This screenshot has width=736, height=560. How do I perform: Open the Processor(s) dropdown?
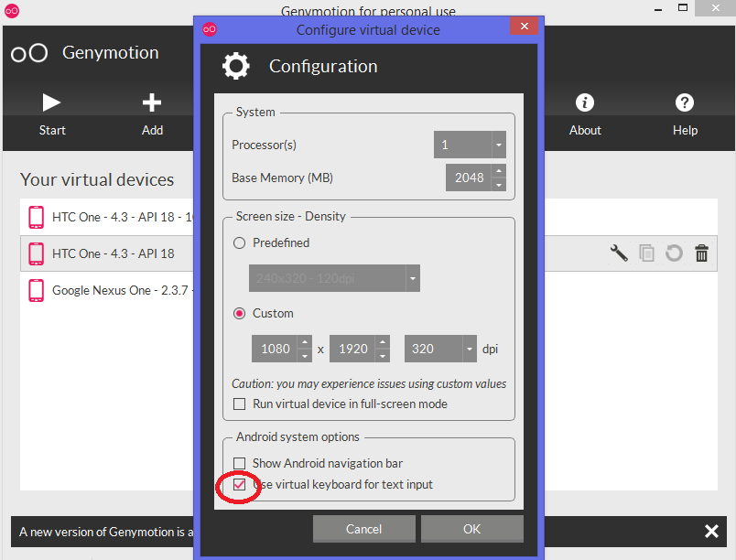(x=499, y=145)
